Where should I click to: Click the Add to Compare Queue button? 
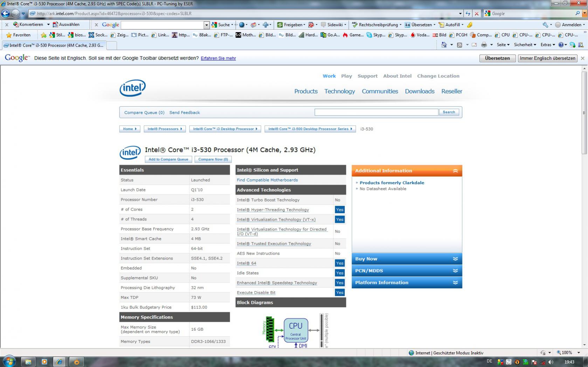click(168, 160)
